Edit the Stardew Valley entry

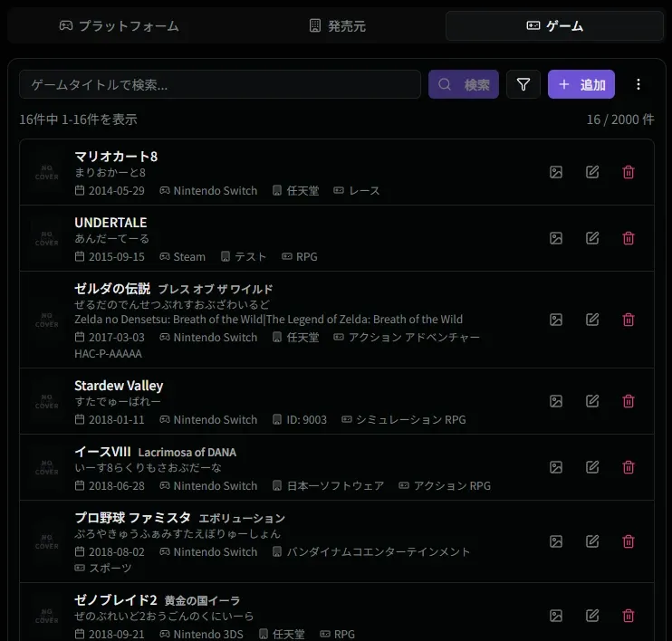click(592, 401)
